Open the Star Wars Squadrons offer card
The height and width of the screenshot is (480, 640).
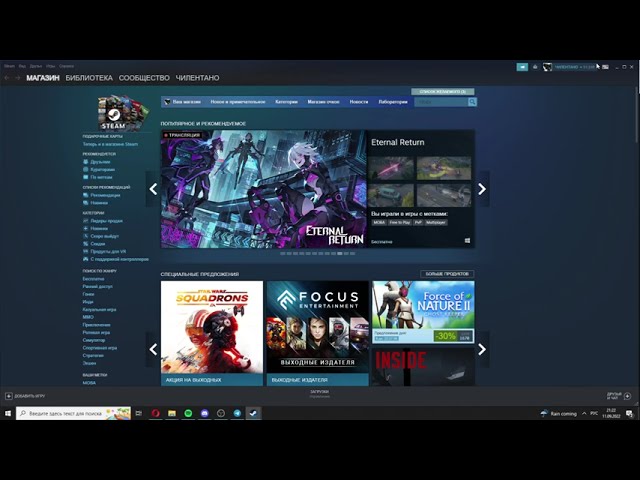pyautogui.click(x=212, y=333)
